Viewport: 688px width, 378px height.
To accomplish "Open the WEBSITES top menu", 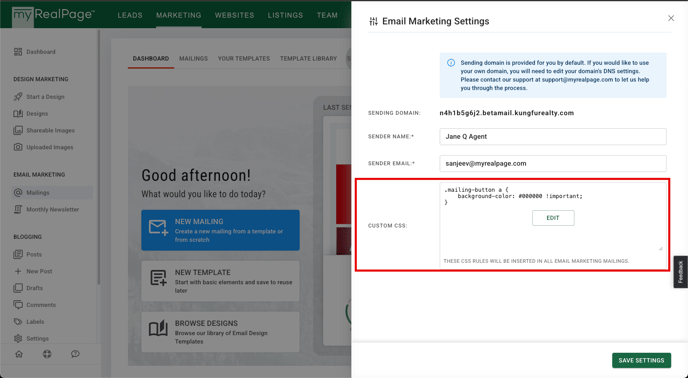I will click(234, 15).
